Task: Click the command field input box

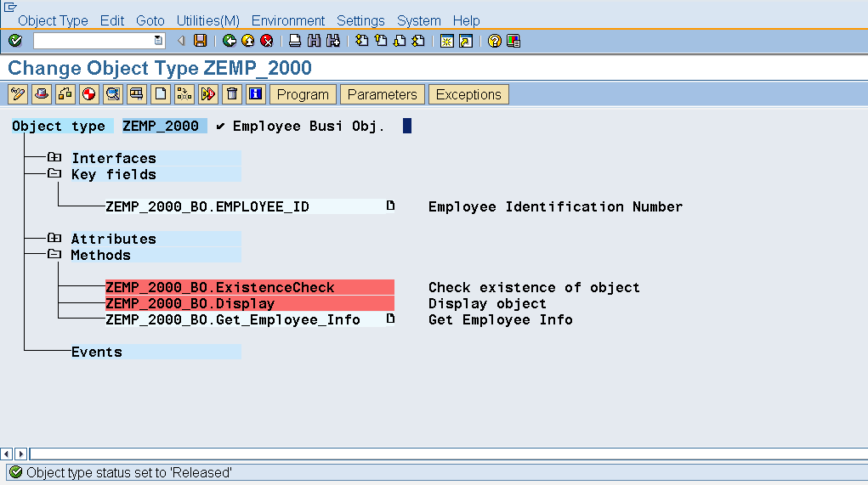Action: coord(94,41)
